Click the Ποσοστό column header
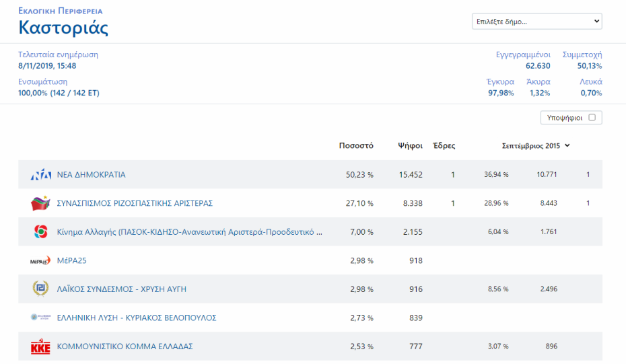The width and height of the screenshot is (626, 364). 356,145
